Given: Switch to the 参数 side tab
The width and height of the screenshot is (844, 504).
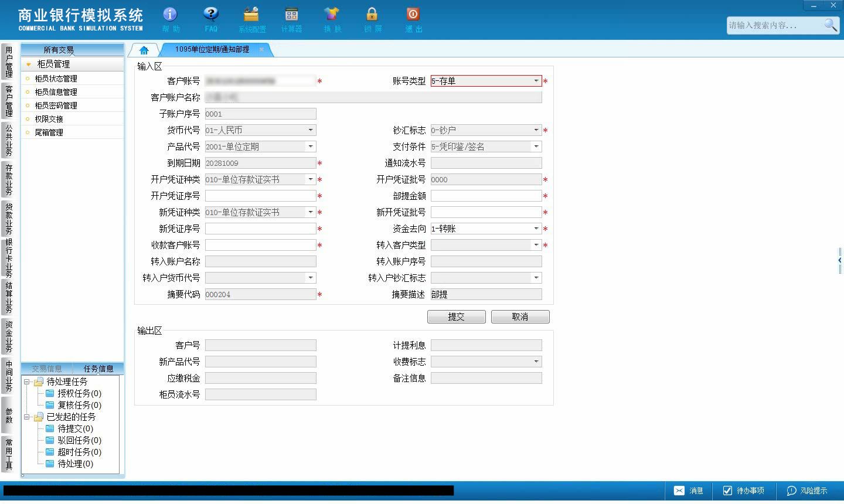Looking at the screenshot, I should 9,416.
